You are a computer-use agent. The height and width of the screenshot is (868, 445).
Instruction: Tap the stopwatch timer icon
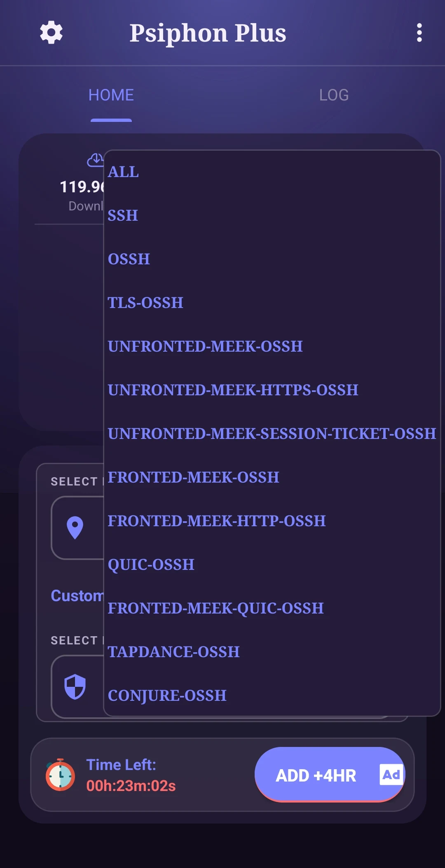(x=60, y=775)
